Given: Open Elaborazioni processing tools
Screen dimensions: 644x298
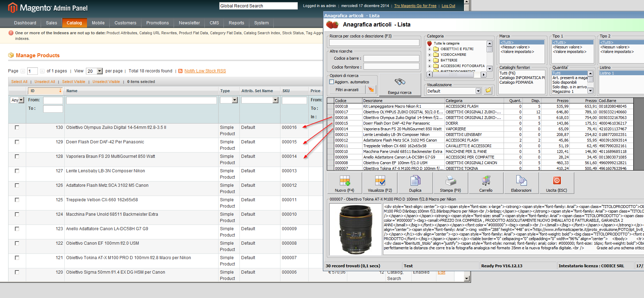Looking at the screenshot, I should coord(521,181).
